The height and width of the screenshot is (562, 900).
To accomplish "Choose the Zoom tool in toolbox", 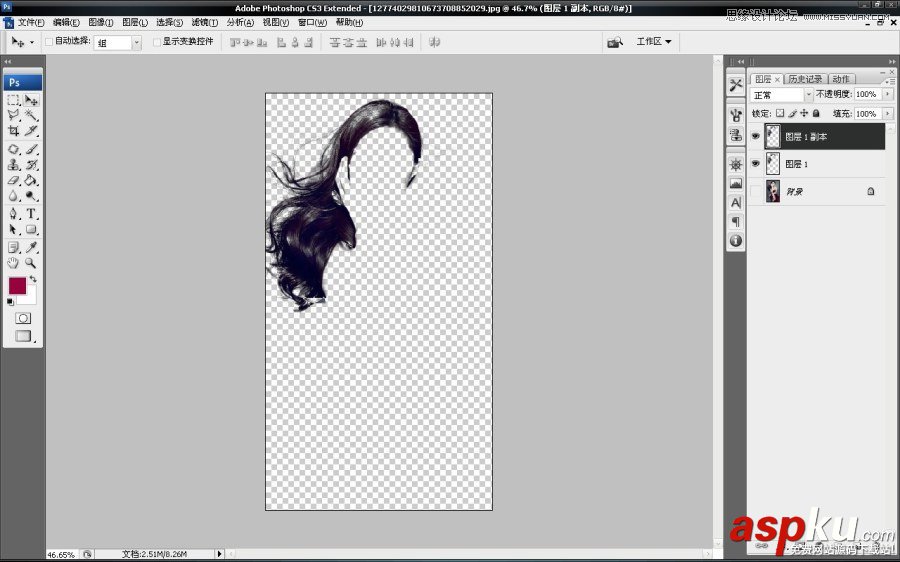I will tap(32, 262).
